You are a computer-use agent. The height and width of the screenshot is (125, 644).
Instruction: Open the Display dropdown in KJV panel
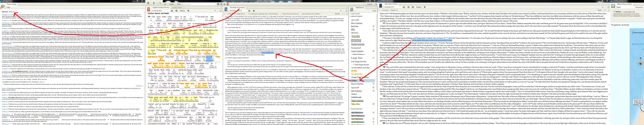pyautogui.click(x=419, y=7)
